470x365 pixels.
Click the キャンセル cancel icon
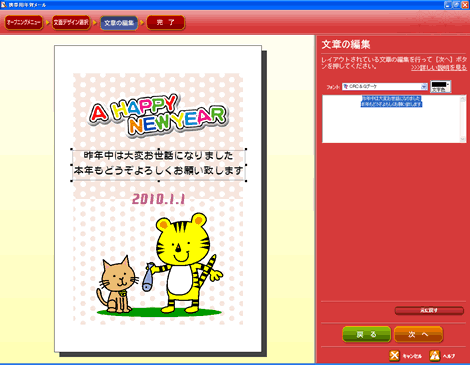394,356
